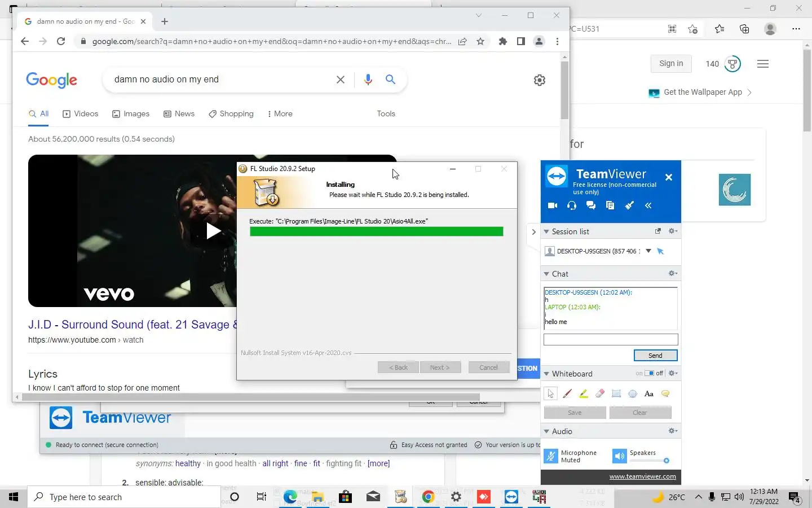Clear the Google search box
This screenshot has width=812, height=508.
[341, 80]
